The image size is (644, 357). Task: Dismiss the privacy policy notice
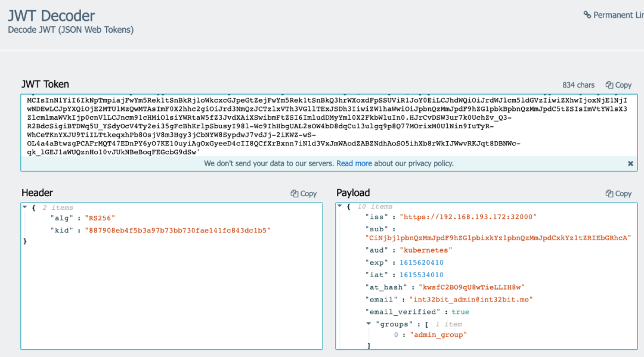click(630, 163)
